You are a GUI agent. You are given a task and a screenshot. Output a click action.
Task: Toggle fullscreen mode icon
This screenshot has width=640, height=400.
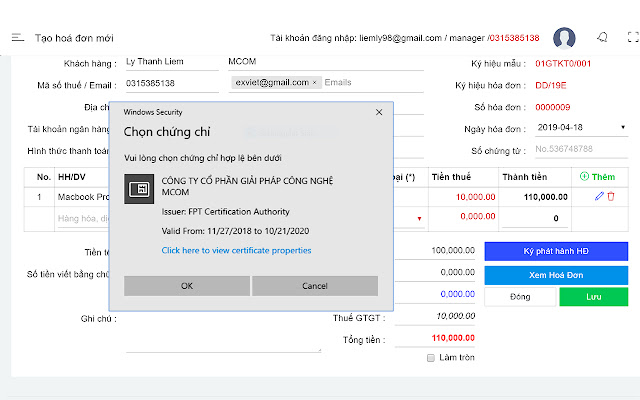click(x=633, y=37)
